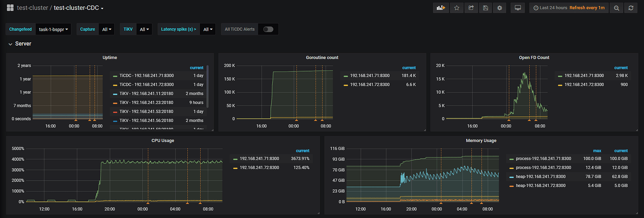Open the Capture variable dropdown
644x218 pixels.
107,29
